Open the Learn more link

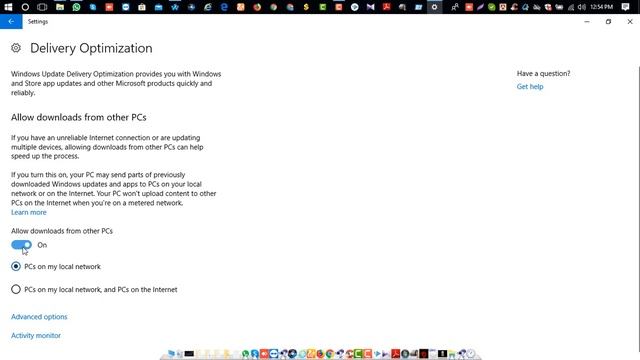(29, 212)
